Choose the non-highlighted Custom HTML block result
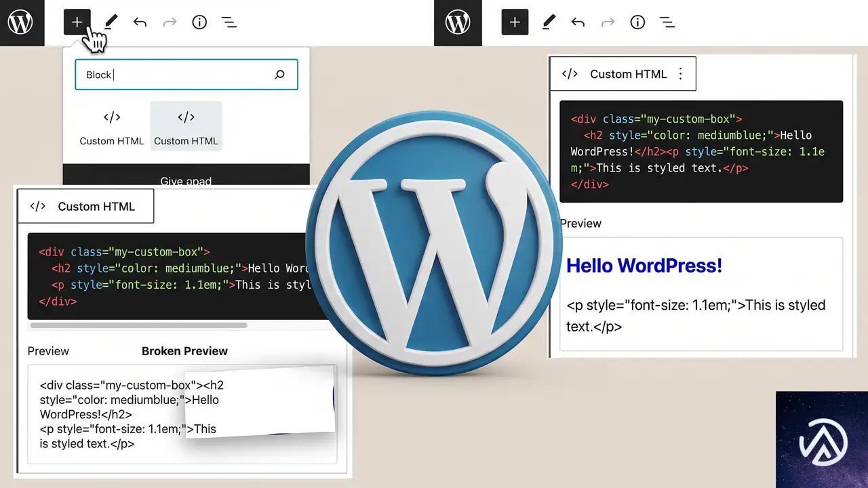The height and width of the screenshot is (488, 868). click(112, 126)
